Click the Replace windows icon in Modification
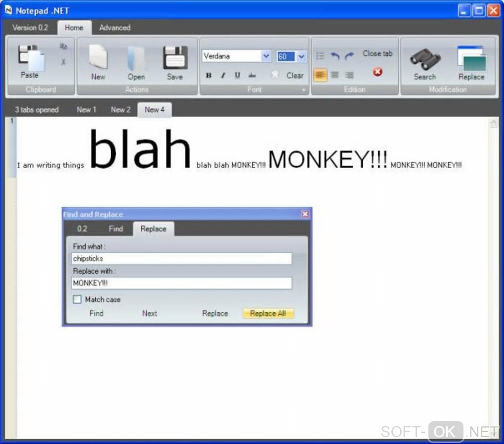Screen dimensions: 504x444 pos(471,58)
